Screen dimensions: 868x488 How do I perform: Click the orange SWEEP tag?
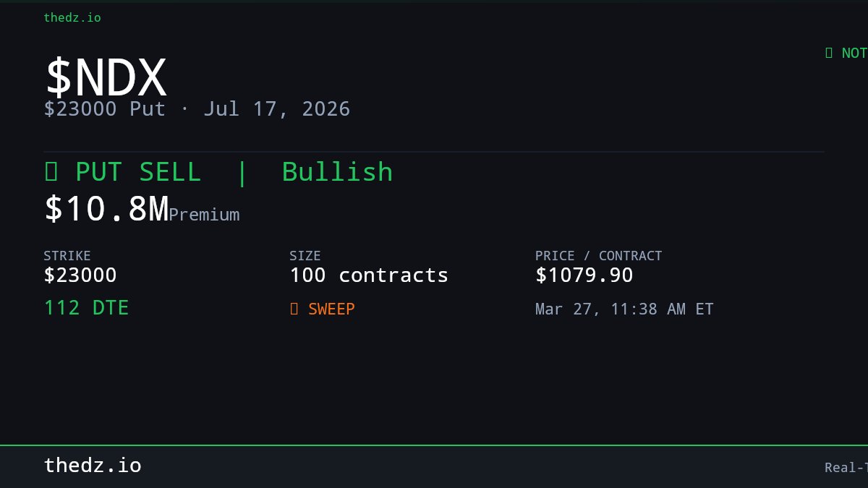[x=331, y=309]
